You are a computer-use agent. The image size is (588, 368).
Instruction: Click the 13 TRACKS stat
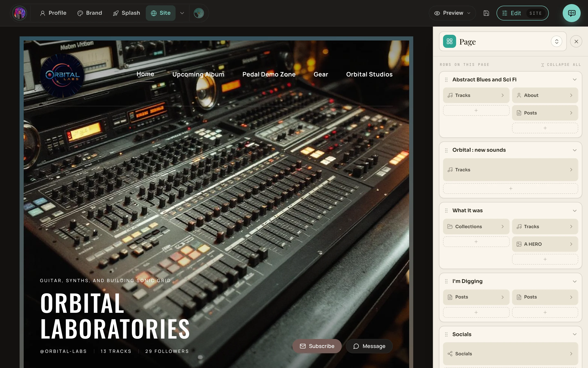point(116,351)
